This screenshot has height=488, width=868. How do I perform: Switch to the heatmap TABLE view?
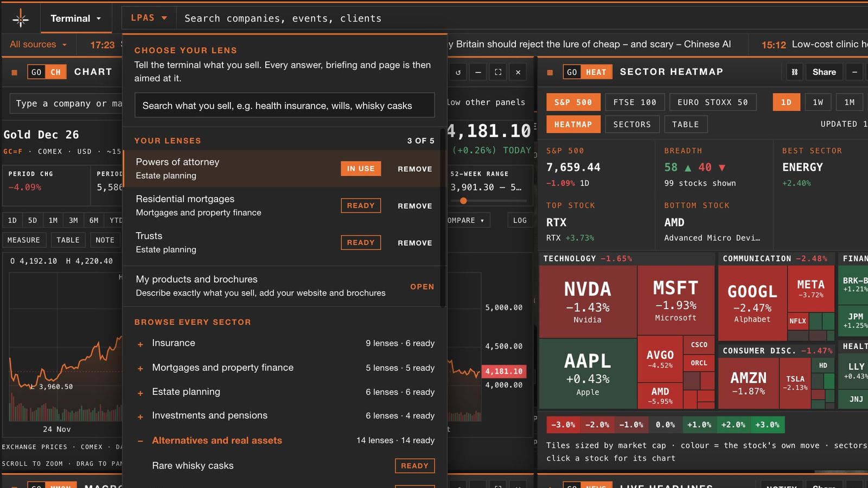tap(686, 124)
